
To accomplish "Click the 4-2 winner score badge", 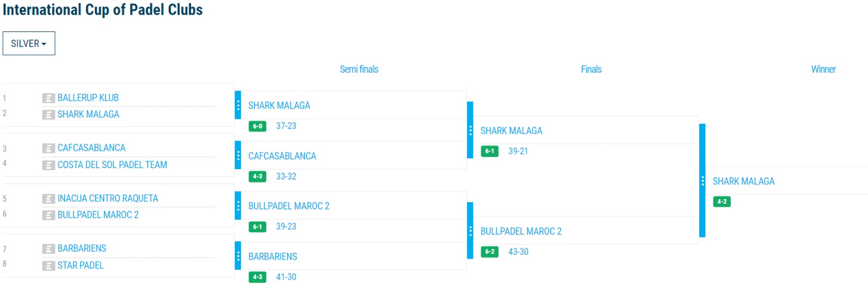I will tap(722, 202).
